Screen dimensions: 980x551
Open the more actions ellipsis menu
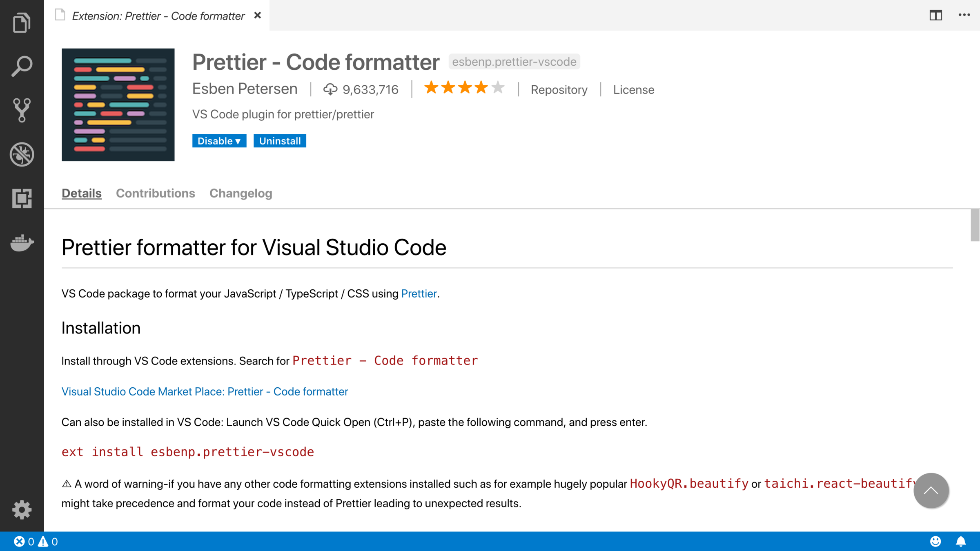tap(964, 15)
